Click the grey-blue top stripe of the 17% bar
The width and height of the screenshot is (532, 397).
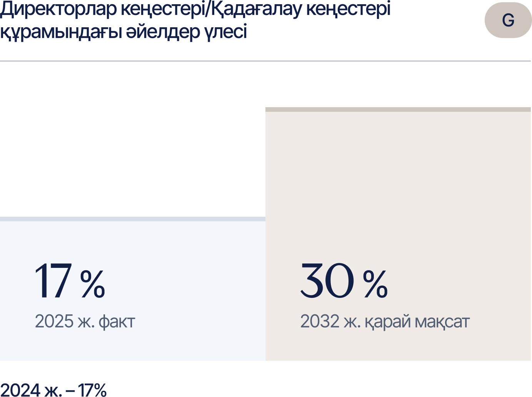pos(133,219)
